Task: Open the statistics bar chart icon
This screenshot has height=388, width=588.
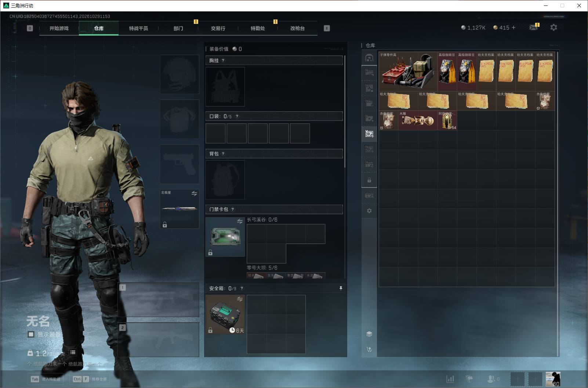Action: tap(450, 379)
